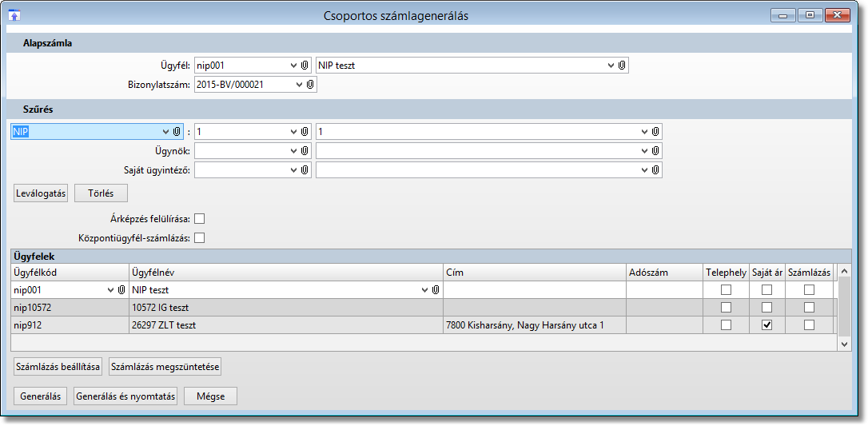Click the paperclip icon of the wide Saját ügyintéző name field
Viewport: 868px width, 426px height.
[655, 170]
